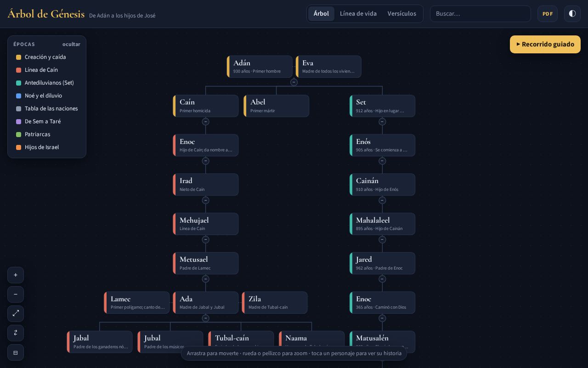Click the zoom in plus button
Viewport: 588px width, 368px height.
tap(16, 275)
